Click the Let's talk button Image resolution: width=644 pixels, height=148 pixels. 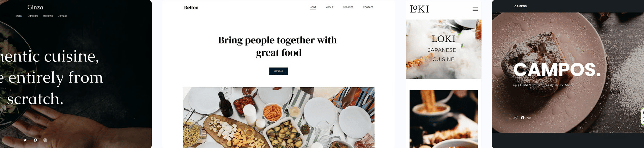[279, 71]
